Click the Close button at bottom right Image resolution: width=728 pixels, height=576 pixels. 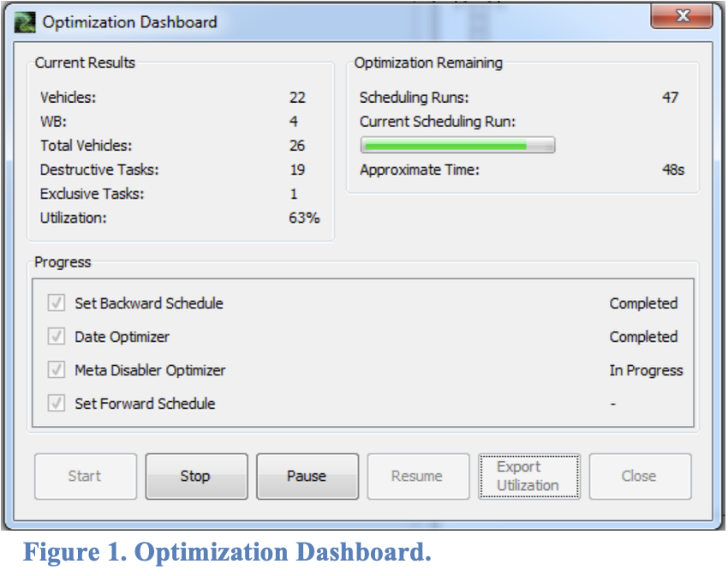point(639,476)
